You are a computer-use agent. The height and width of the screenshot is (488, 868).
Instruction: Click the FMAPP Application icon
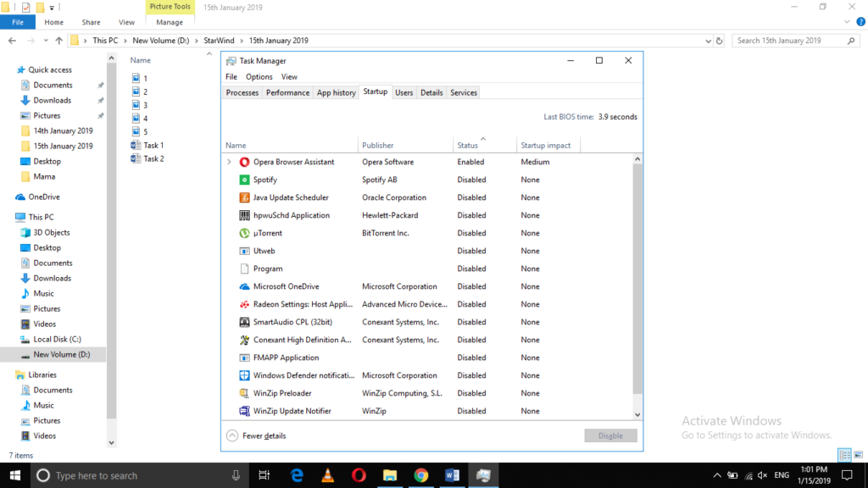pyautogui.click(x=244, y=358)
